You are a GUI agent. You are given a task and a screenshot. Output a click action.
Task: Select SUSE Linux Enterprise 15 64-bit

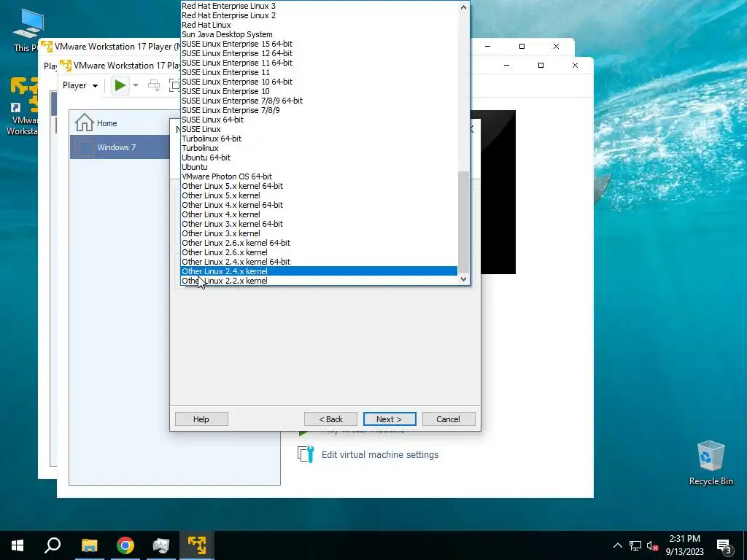(320, 44)
